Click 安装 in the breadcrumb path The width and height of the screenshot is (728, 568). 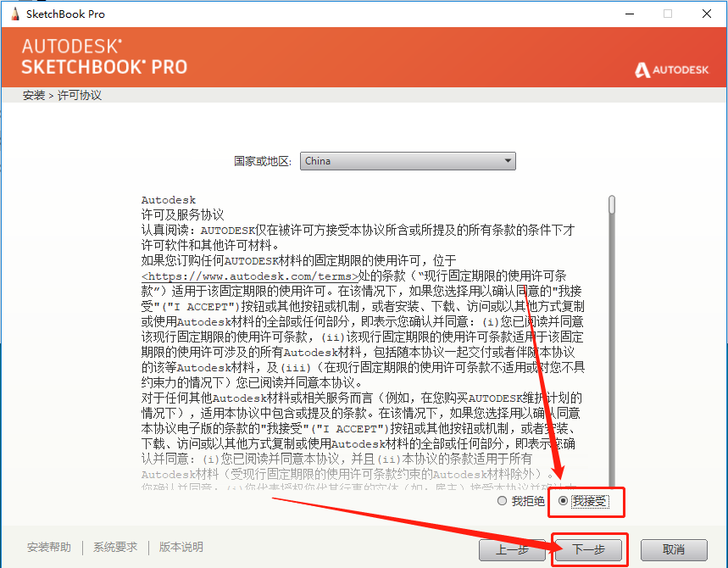click(34, 96)
